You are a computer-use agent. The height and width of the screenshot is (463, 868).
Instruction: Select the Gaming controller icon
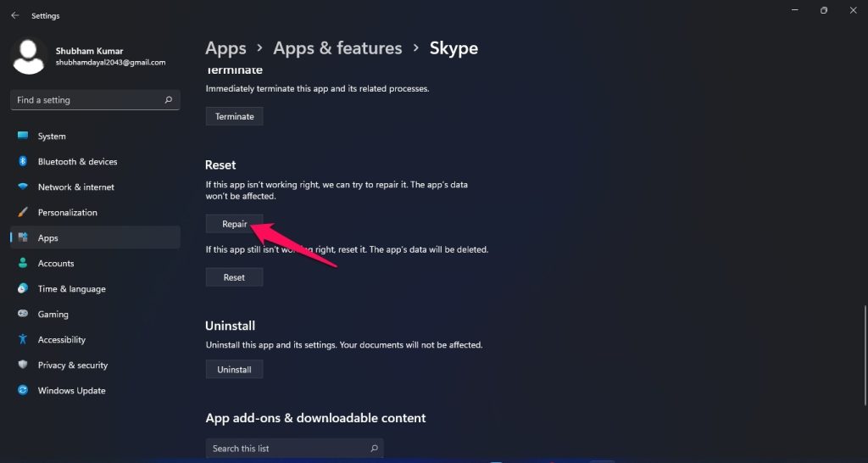(x=23, y=315)
